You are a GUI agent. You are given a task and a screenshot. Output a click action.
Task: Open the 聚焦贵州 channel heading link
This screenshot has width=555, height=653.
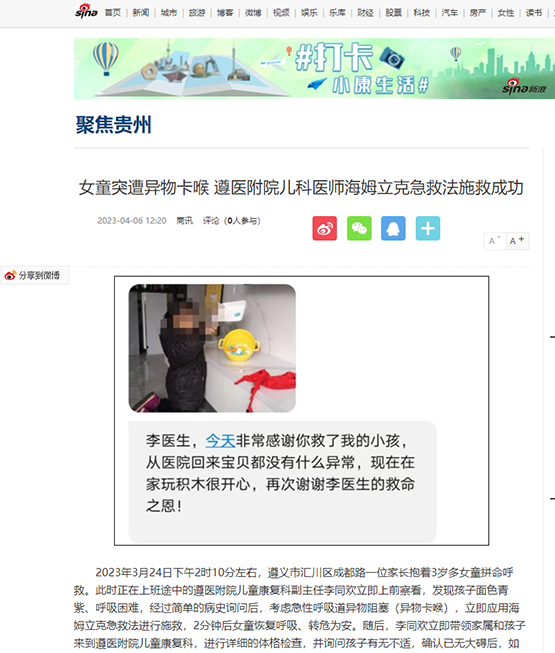[113, 125]
